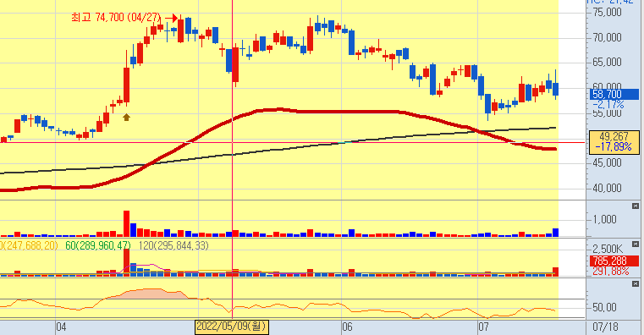The width and height of the screenshot is (644, 335).
Task: Click the 04 month label on time axis
Action: pos(61,327)
